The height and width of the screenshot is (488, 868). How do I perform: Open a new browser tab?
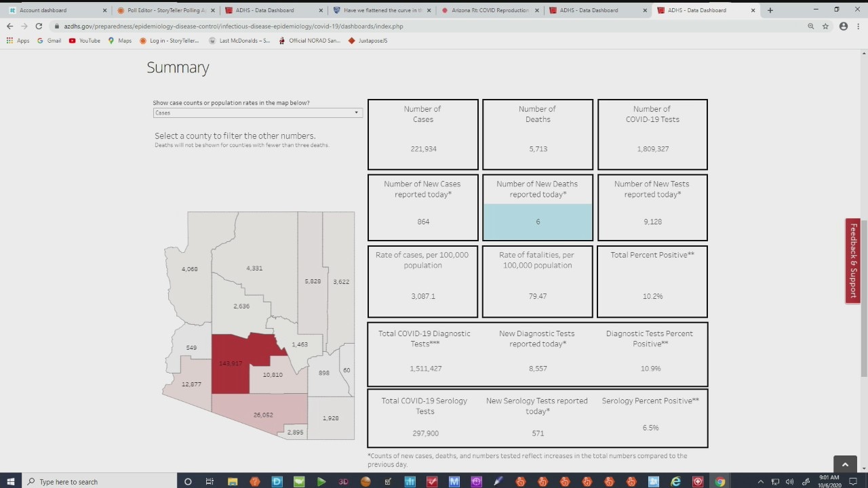click(x=770, y=10)
